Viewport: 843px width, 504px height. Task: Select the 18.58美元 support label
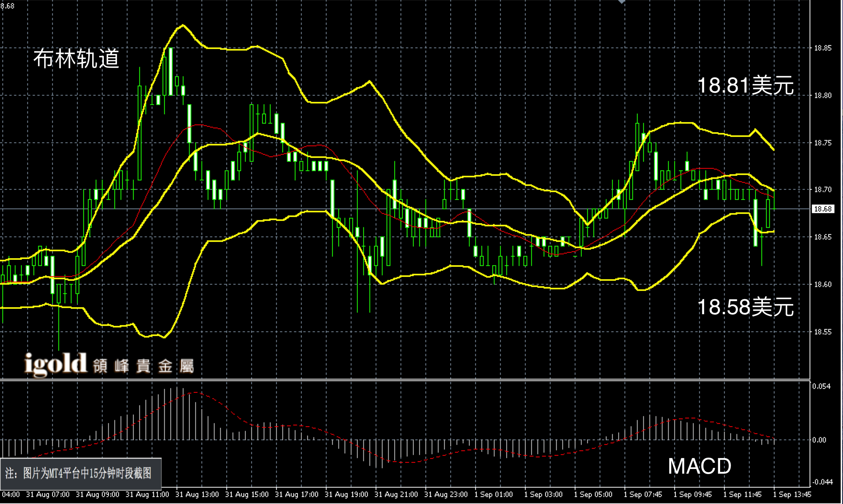(745, 307)
